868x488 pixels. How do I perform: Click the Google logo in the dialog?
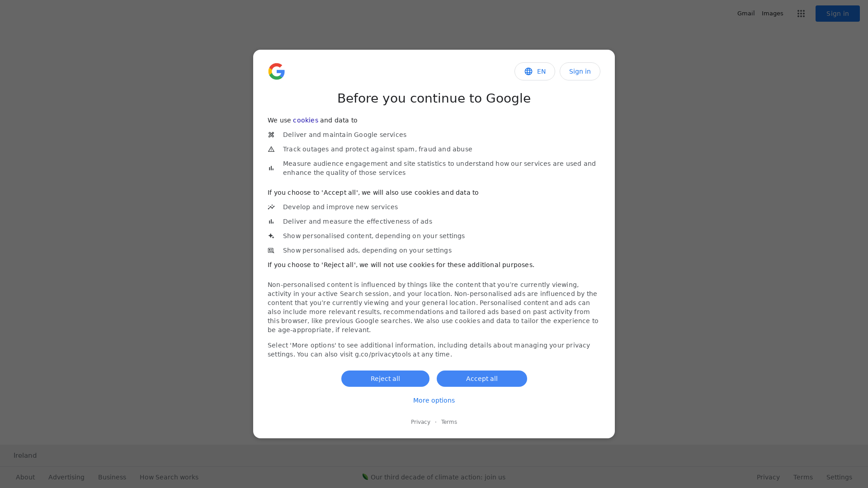coord(277,71)
